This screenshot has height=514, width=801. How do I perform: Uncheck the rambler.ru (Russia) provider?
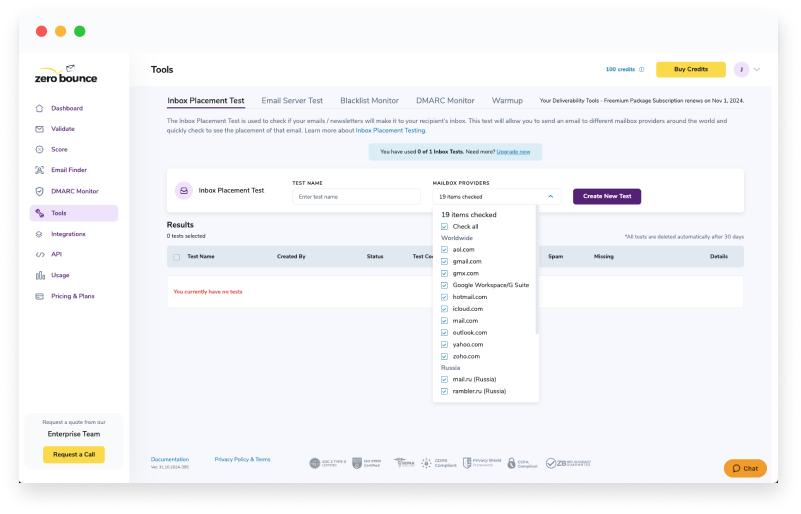tap(444, 391)
